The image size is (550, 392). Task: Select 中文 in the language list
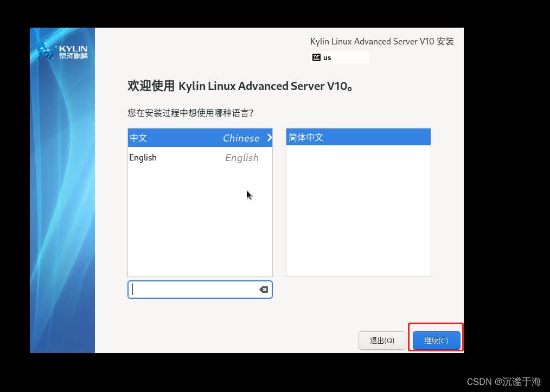click(x=200, y=138)
